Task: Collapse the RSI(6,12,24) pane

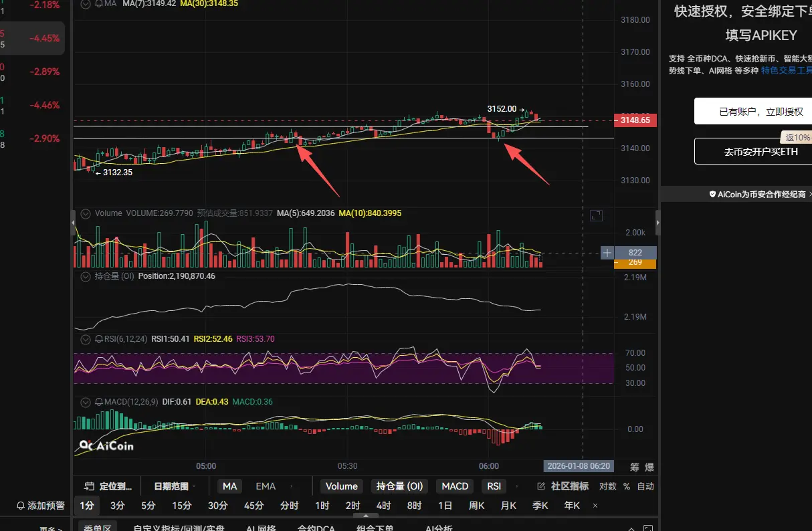Action: (86, 339)
